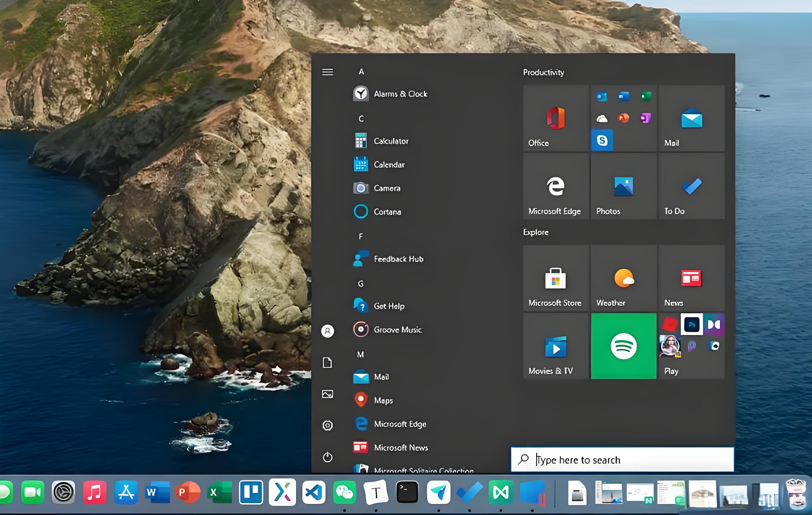
Task: Select the Productivity section header
Action: [x=544, y=71]
